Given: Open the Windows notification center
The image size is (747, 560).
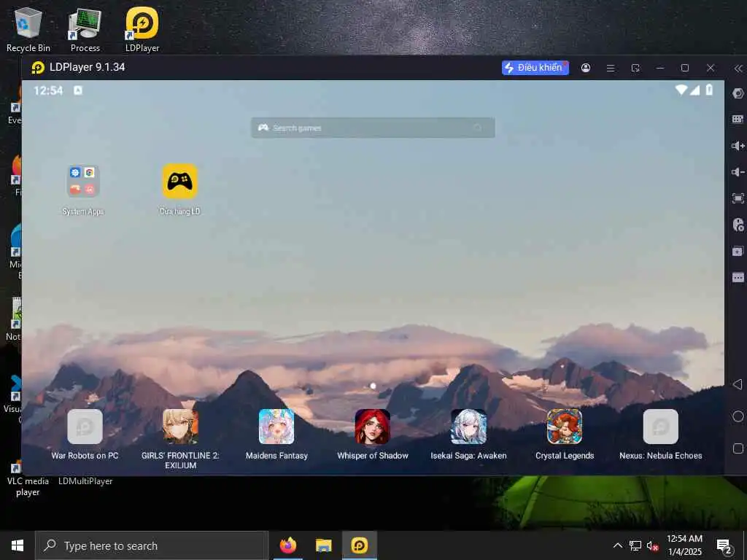Looking at the screenshot, I should coord(724,545).
